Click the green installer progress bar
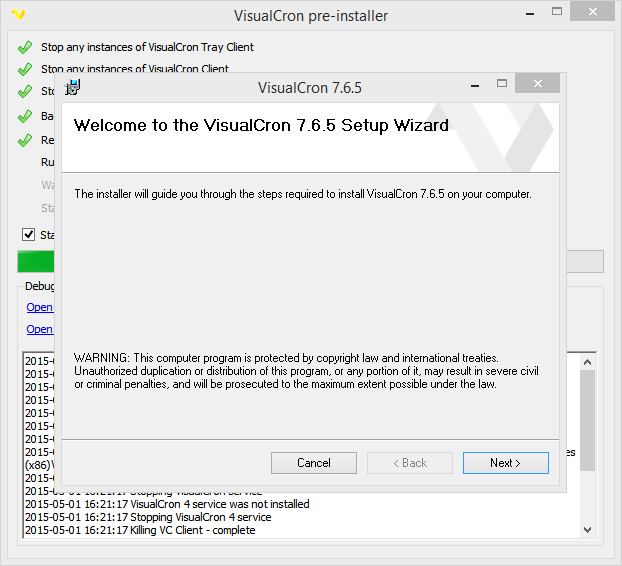The image size is (622, 566). pos(36,262)
